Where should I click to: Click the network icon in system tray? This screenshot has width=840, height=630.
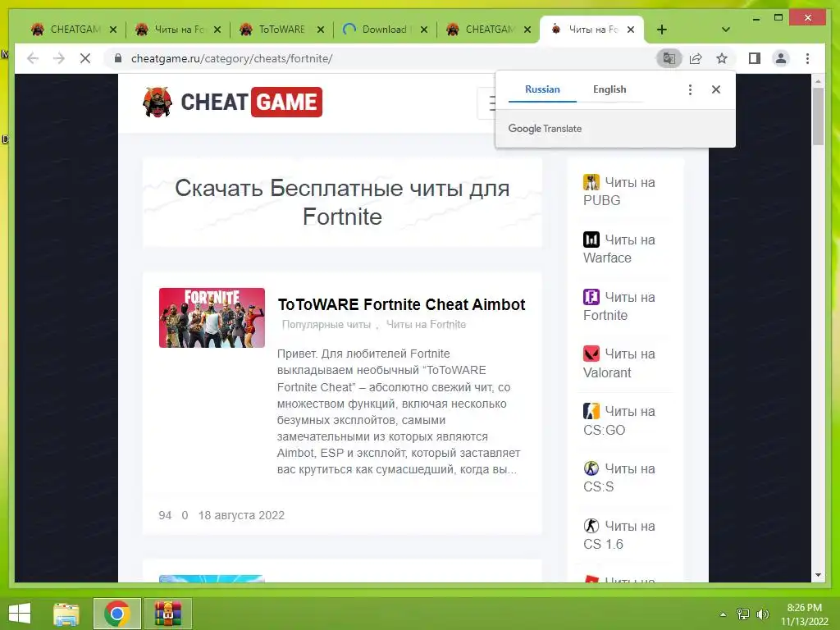pyautogui.click(x=743, y=614)
